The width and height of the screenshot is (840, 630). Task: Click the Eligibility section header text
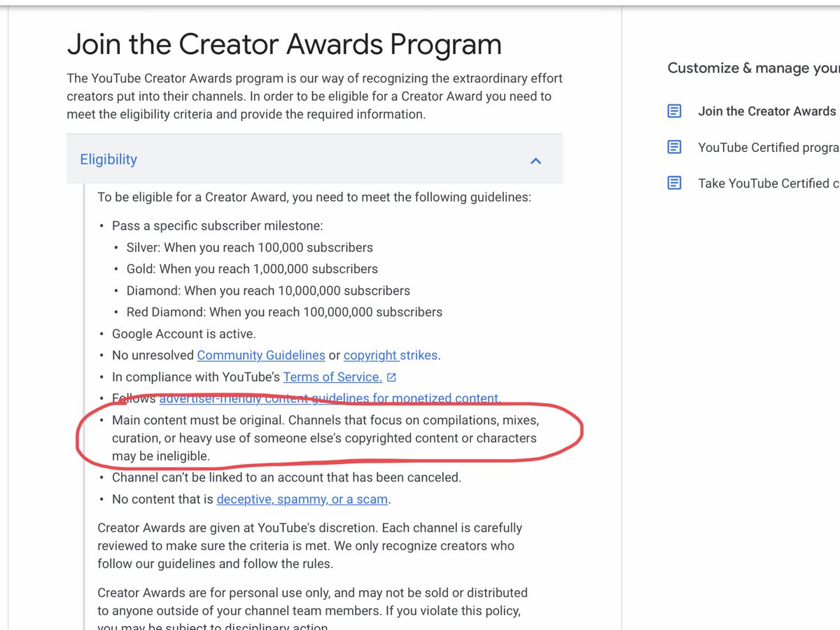(108, 160)
